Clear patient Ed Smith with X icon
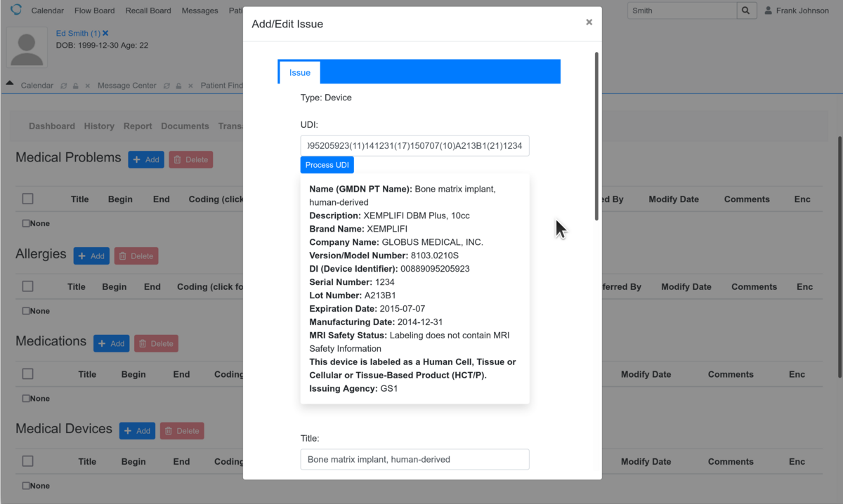The image size is (843, 504). [105, 34]
